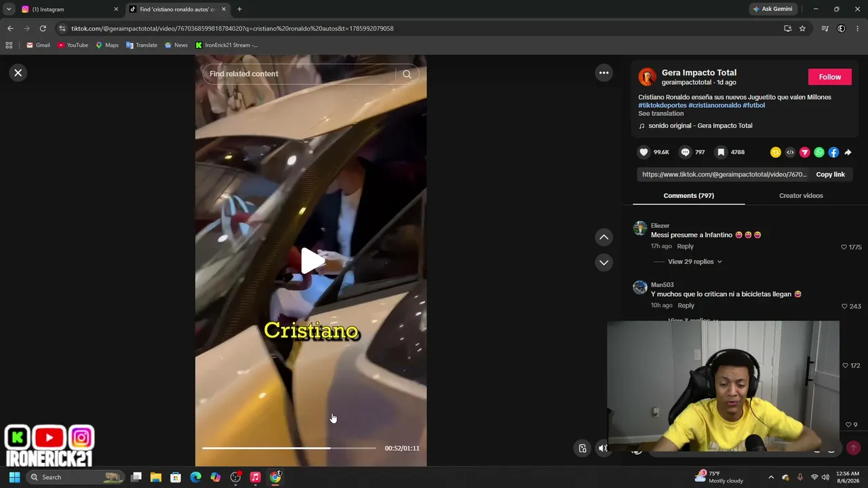This screenshot has width=868, height=488.
Task: Like the video with the heart icon
Action: (x=644, y=152)
